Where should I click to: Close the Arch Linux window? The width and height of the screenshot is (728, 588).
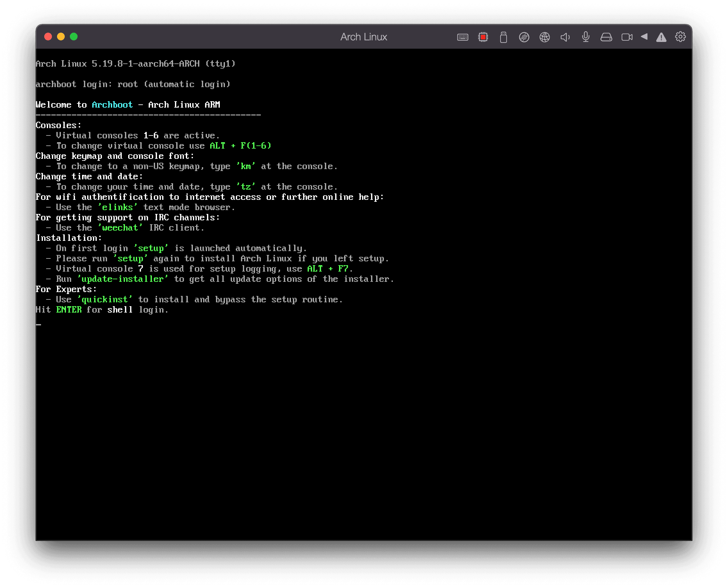48,37
